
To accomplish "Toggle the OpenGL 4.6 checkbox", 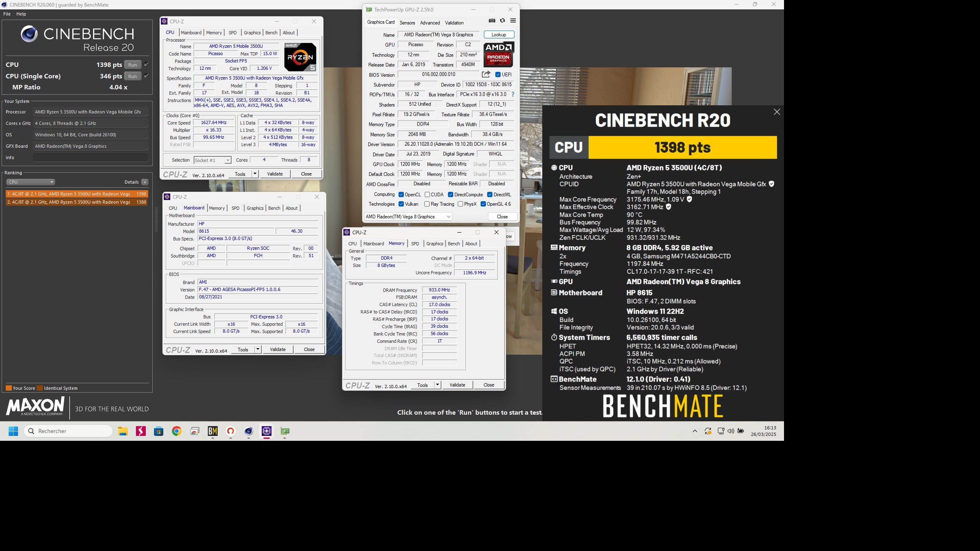I will pos(483,204).
